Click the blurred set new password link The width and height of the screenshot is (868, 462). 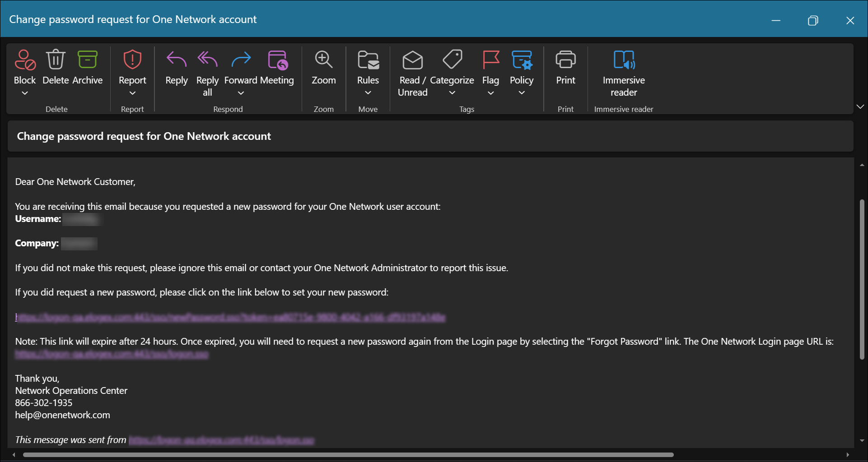[230, 317]
